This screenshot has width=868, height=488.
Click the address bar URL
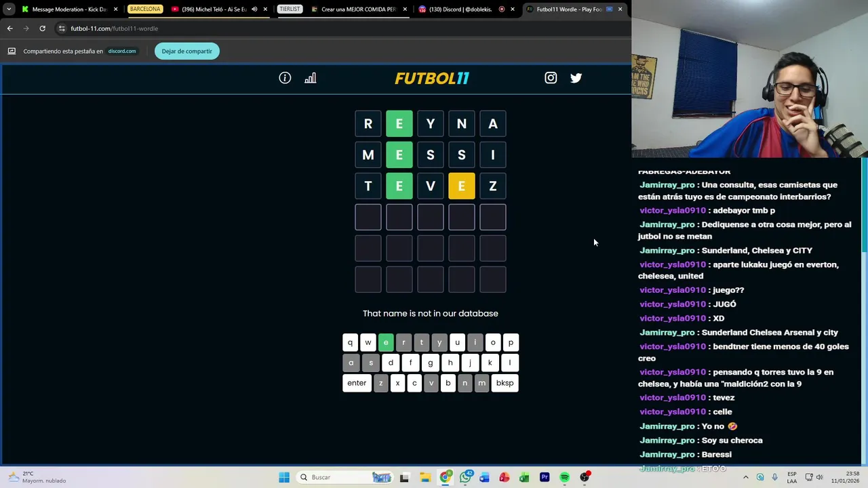pyautogui.click(x=115, y=28)
